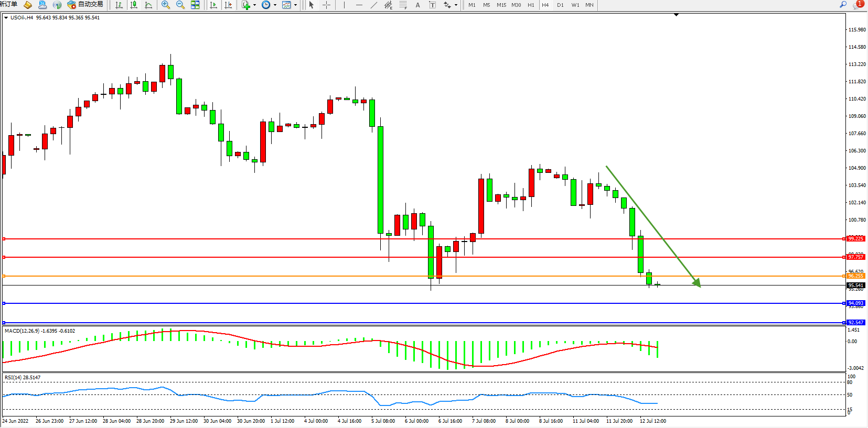Expand the indicators list dropdown arrow
Viewport: 868px width, 428px height.
[x=255, y=5]
